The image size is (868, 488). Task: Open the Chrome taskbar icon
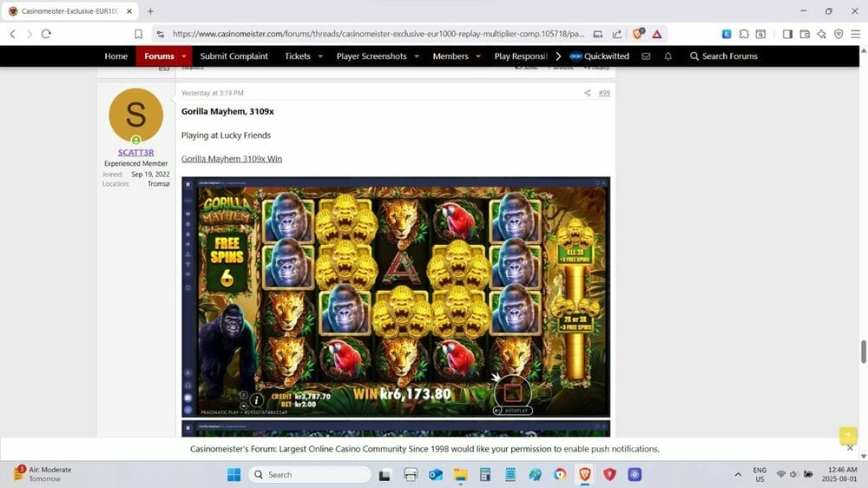[560, 475]
